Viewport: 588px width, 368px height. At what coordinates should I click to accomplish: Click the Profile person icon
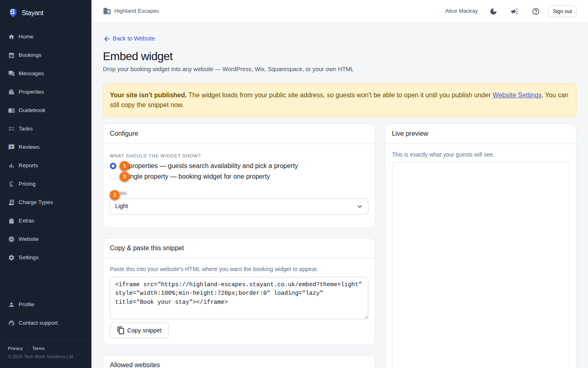tap(11, 305)
